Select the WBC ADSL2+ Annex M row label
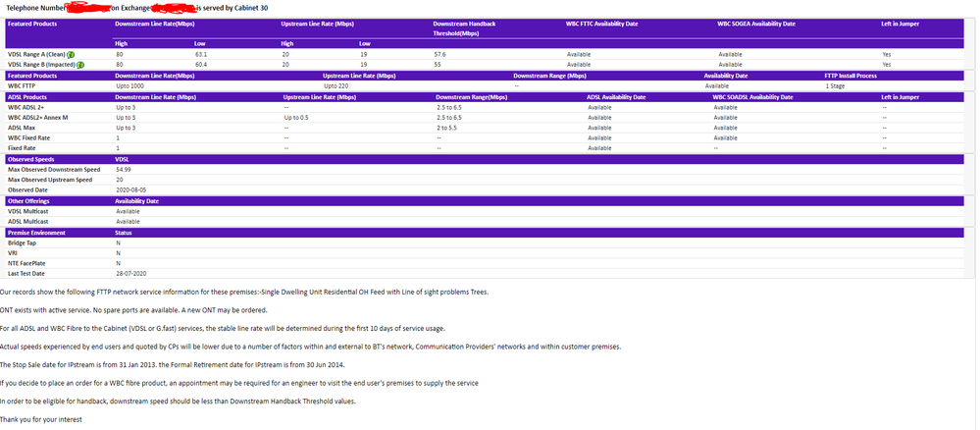This screenshot has height=430, width=980. click(39, 117)
